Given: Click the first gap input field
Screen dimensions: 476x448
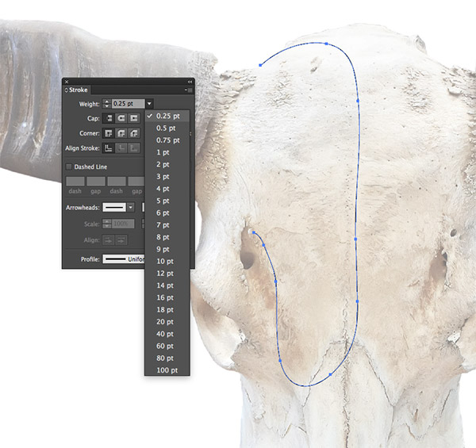Looking at the screenshot, I should 96,182.
